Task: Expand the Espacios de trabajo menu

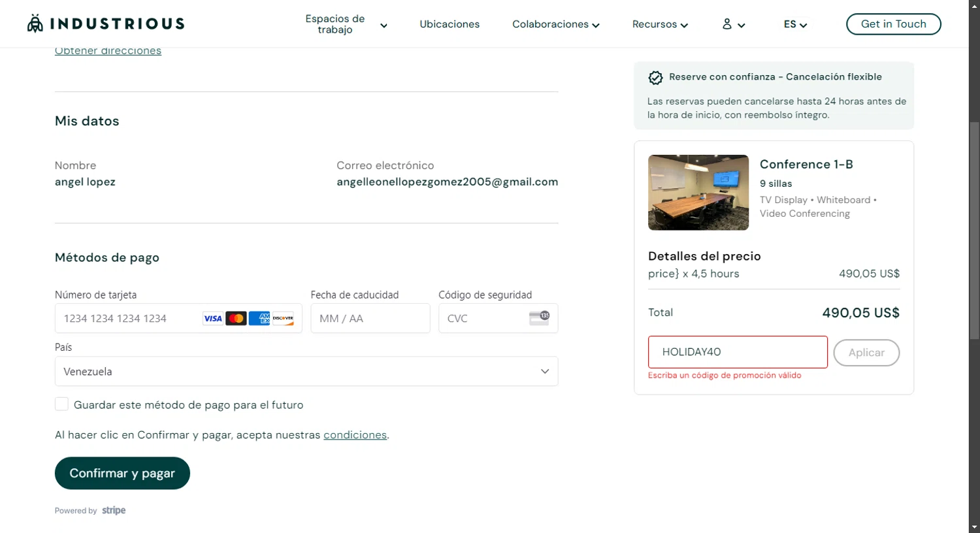Action: tap(346, 24)
